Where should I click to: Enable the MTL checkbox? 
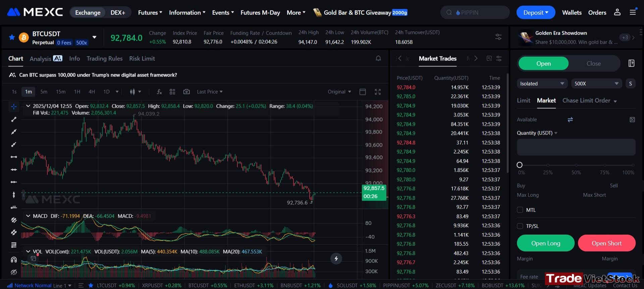pyautogui.click(x=520, y=210)
